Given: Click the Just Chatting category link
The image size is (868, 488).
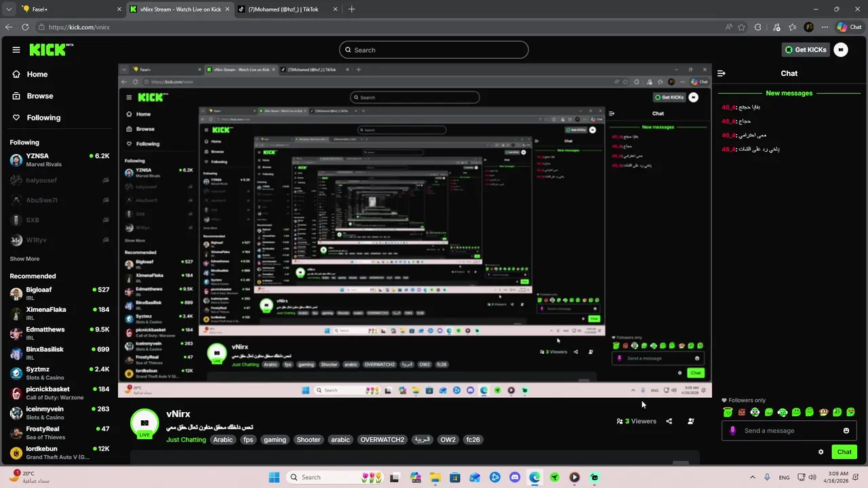Looking at the screenshot, I should 186,440.
